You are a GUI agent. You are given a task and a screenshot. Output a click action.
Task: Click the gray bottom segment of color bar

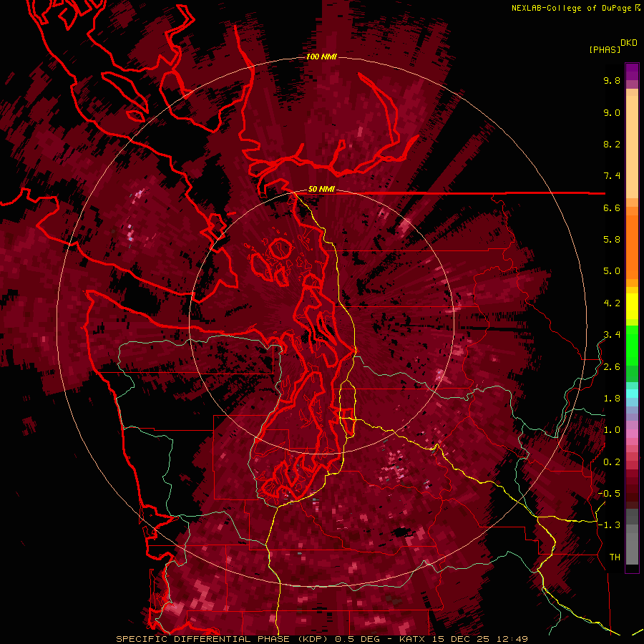[x=632, y=545]
